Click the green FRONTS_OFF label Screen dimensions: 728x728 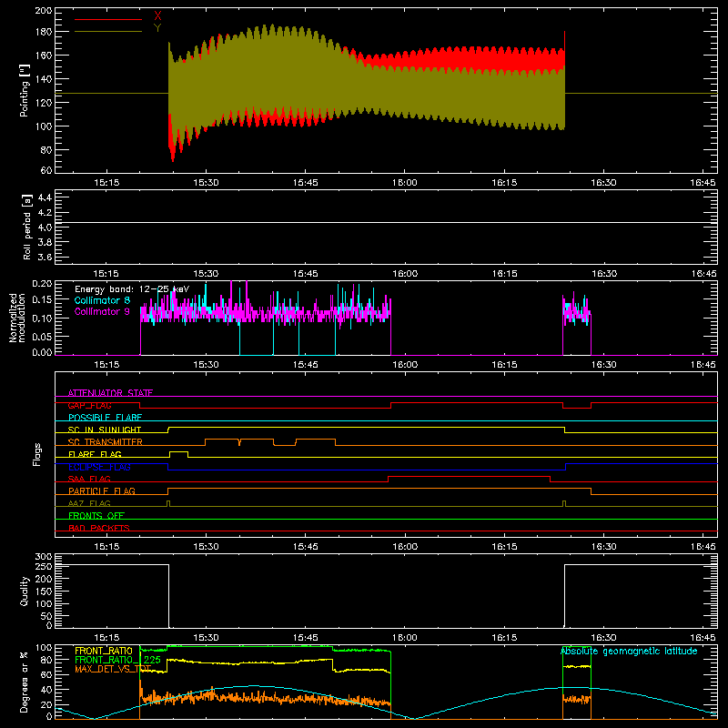coord(96,515)
